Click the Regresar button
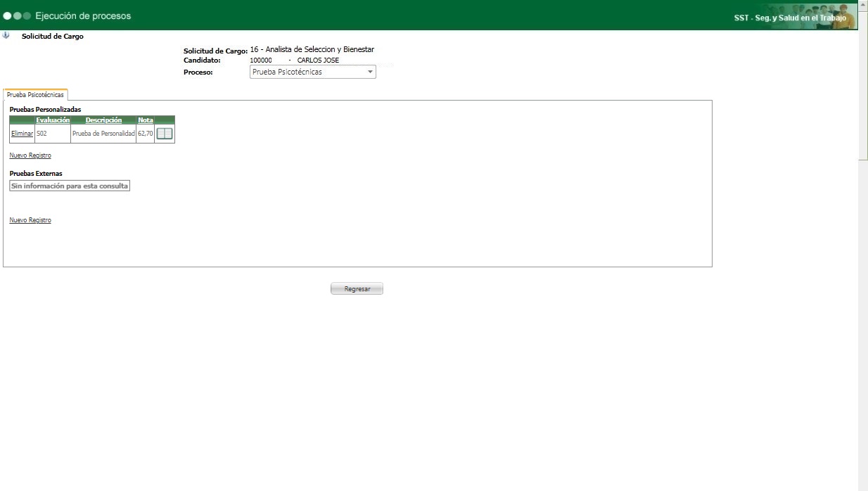Screen dimensions: 868x491 pos(357,289)
